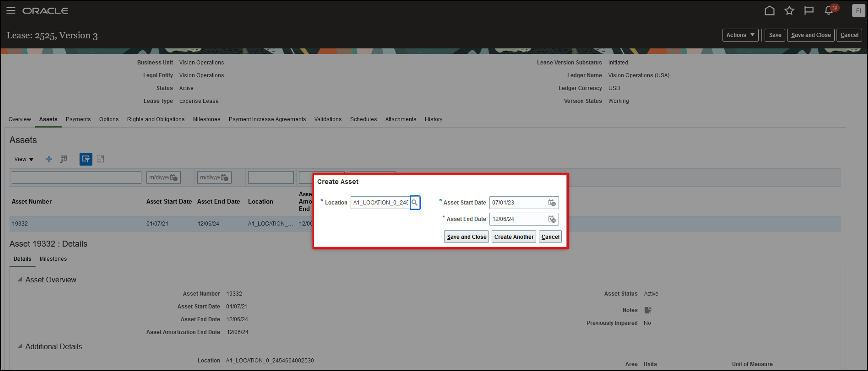Click the Location field in Create Asset

380,203
